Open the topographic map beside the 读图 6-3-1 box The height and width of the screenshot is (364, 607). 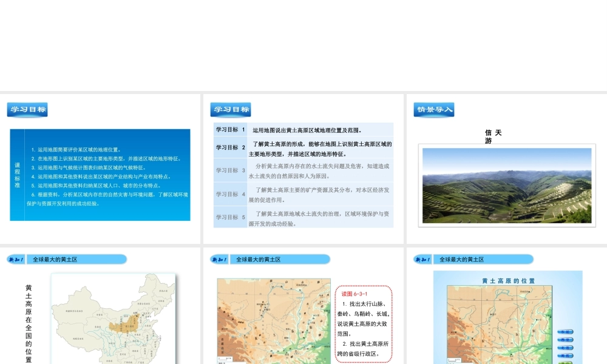click(x=274, y=320)
